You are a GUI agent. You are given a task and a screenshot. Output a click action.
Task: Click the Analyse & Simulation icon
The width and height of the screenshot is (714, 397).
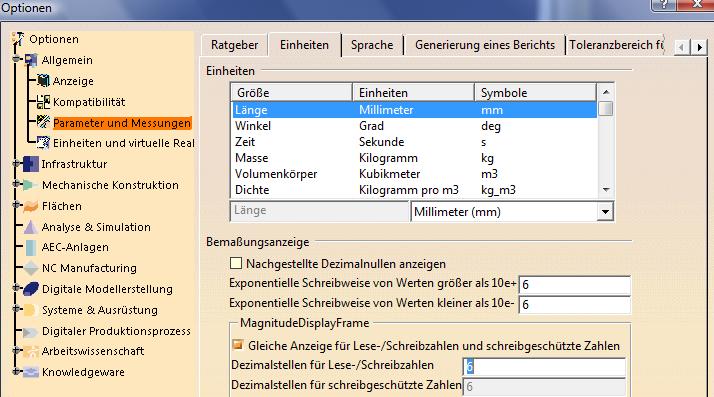(31, 227)
